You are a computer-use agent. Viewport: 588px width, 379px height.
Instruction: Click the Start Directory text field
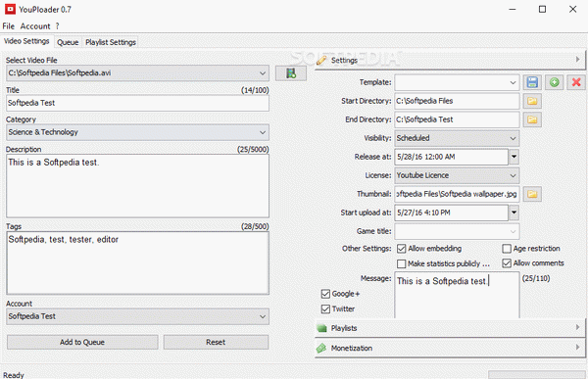point(457,101)
